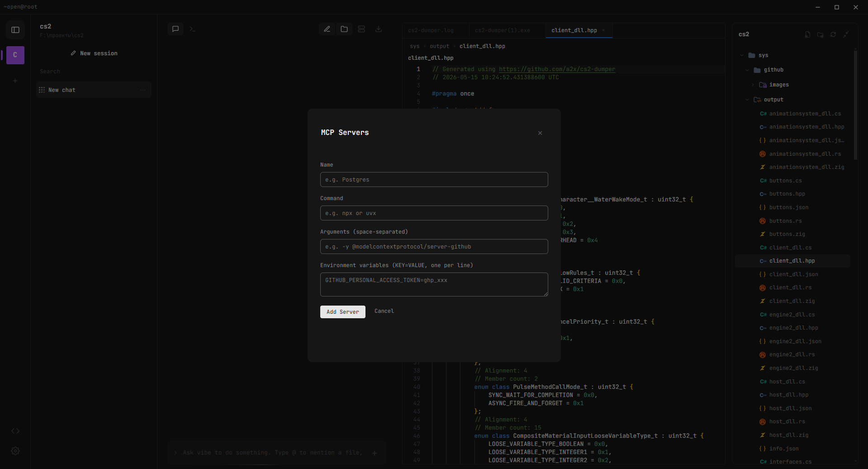Click the Ask vibe chat input
The height and width of the screenshot is (469, 868).
click(273, 453)
